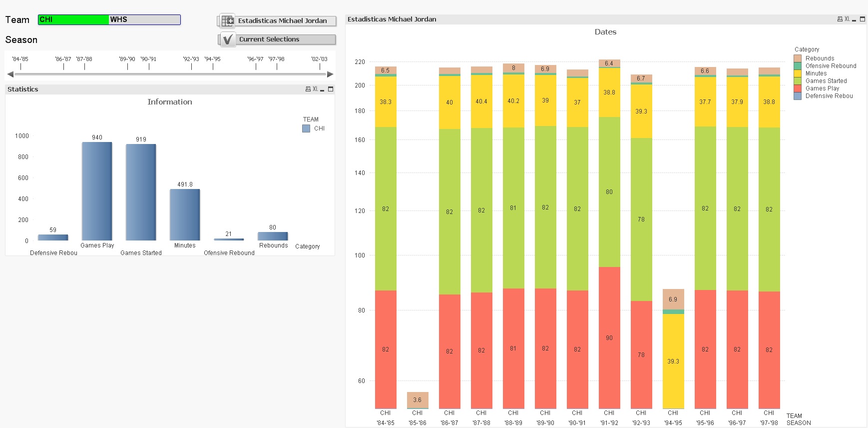The width and height of the screenshot is (868, 428).
Task: Click the CHI legend swatch in Statistics chart
Action: (306, 128)
